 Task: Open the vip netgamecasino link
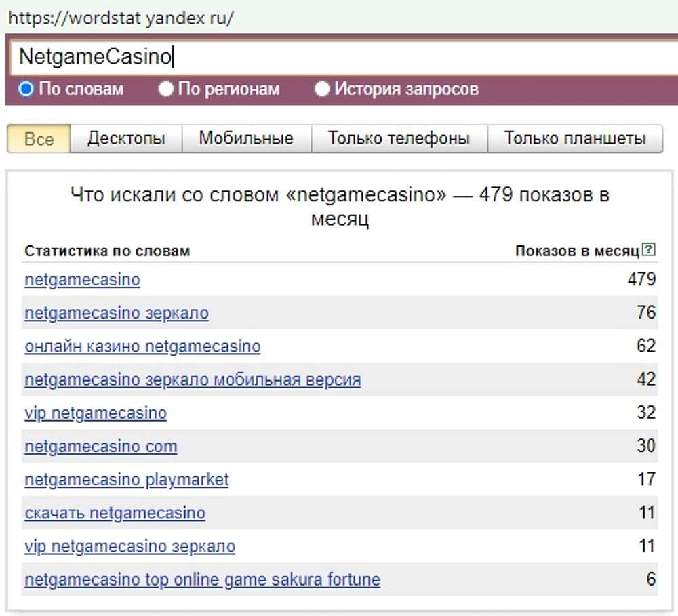(96, 413)
